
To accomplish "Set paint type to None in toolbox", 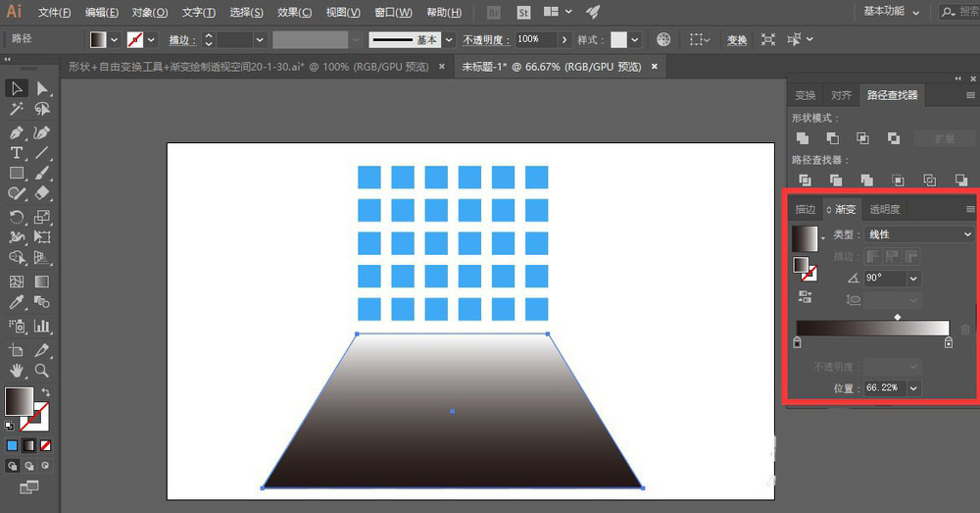I will (x=45, y=445).
